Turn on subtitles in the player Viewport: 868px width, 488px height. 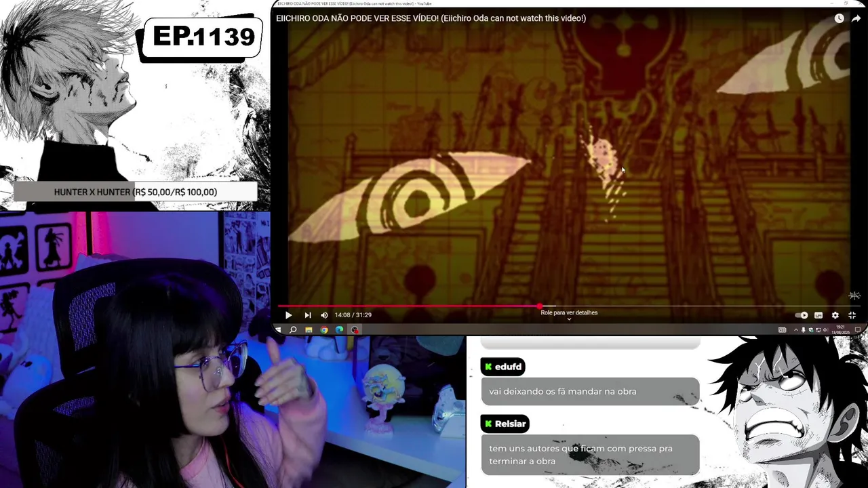818,315
